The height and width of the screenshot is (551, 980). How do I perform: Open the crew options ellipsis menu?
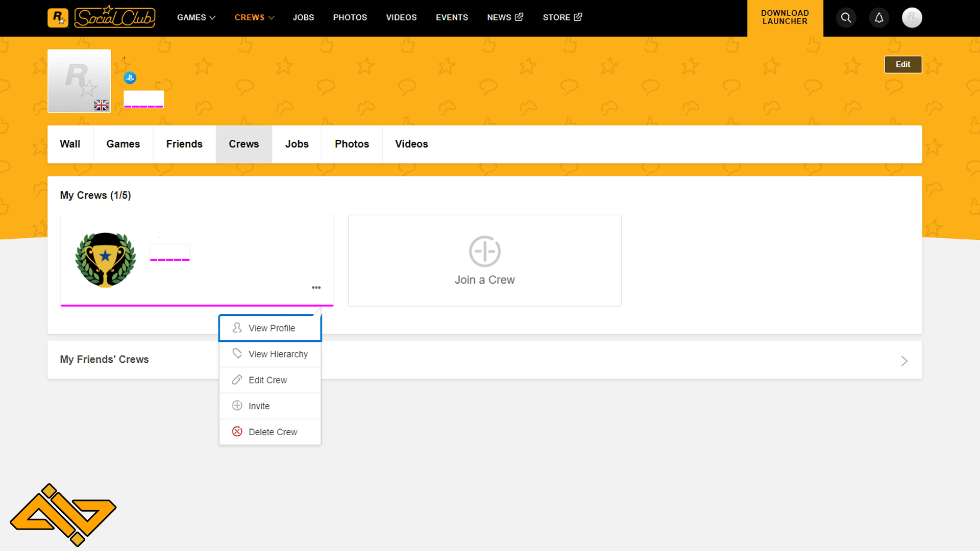pos(316,288)
